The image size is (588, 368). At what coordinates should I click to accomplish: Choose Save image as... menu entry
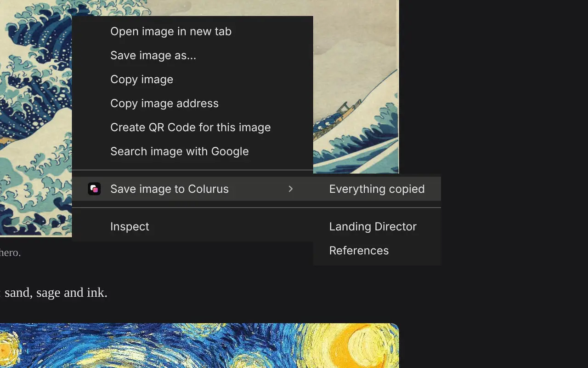(192, 55)
